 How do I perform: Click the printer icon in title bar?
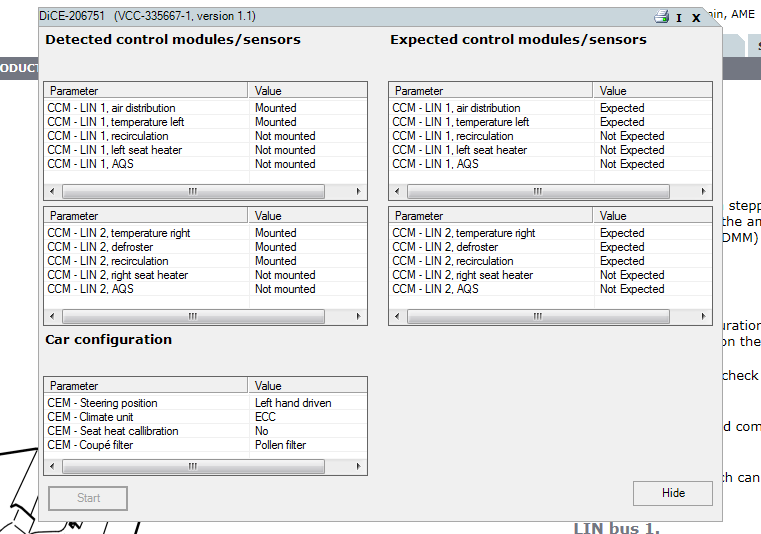pyautogui.click(x=661, y=17)
